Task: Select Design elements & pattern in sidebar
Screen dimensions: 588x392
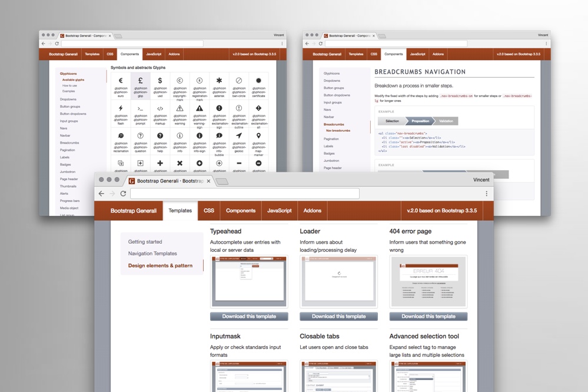Action: point(160,265)
